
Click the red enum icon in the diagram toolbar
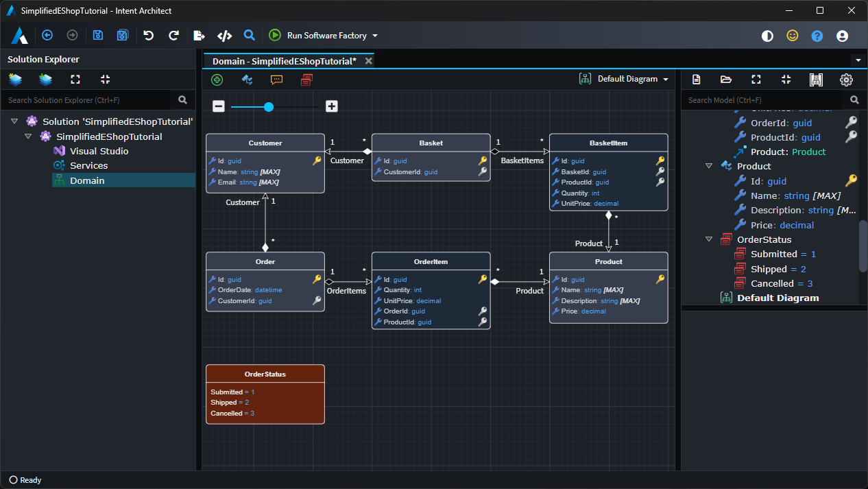point(306,80)
